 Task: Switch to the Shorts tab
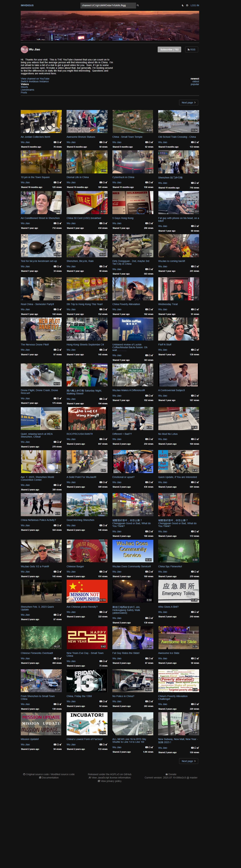point(25,87)
